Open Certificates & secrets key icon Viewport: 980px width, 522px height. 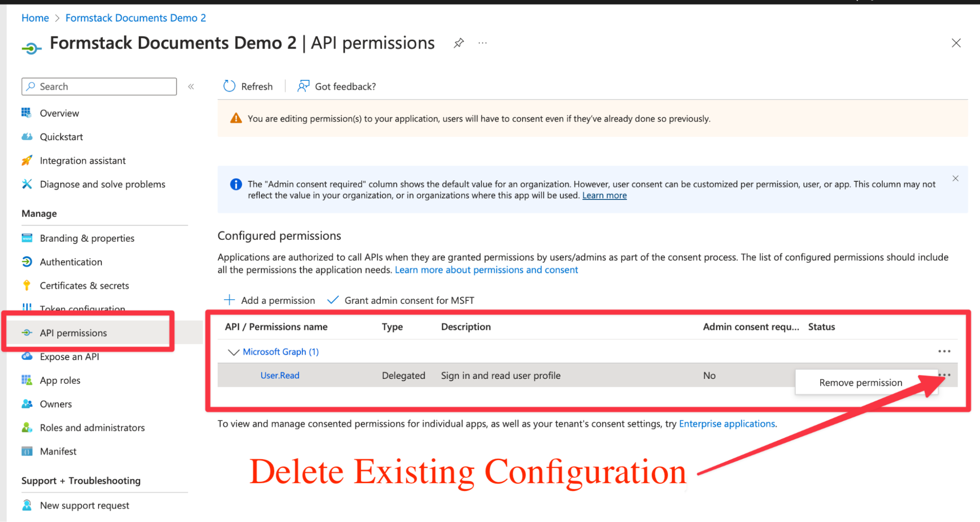[27, 285]
